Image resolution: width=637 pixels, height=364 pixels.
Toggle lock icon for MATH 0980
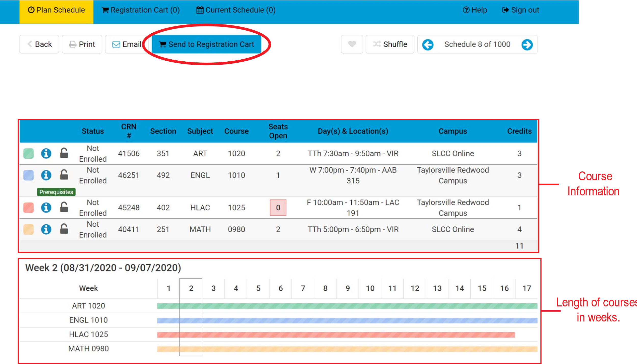click(x=64, y=229)
